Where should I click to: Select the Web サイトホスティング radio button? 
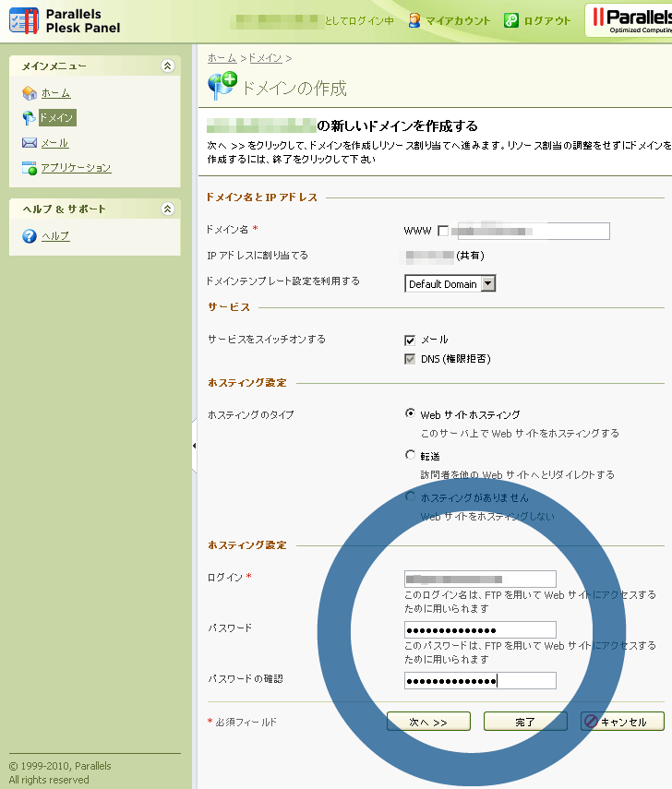(x=410, y=413)
